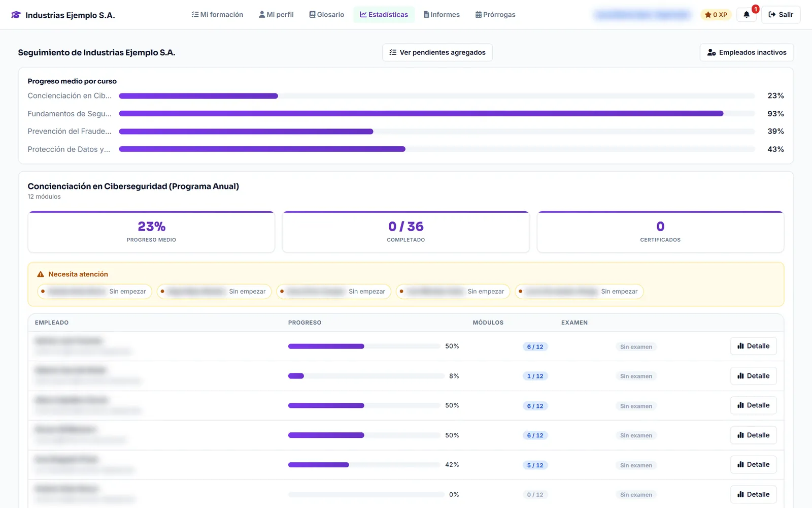Viewport: 812px width, 508px height.
Task: Open Detalle for the 42% progress row
Action: point(754,465)
